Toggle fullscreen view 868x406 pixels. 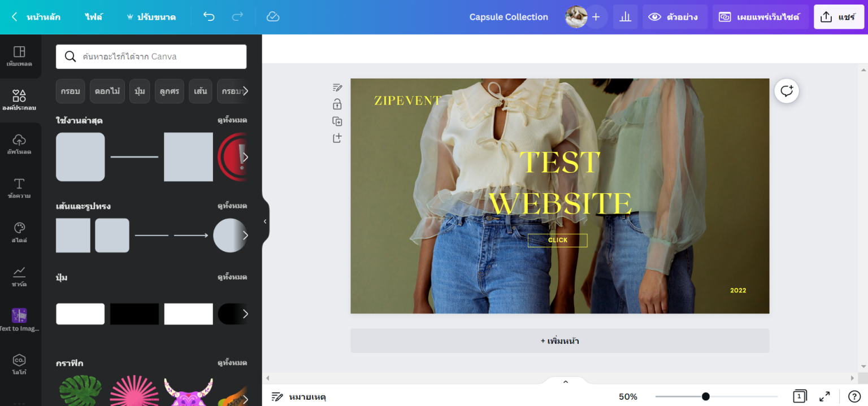pos(826,396)
